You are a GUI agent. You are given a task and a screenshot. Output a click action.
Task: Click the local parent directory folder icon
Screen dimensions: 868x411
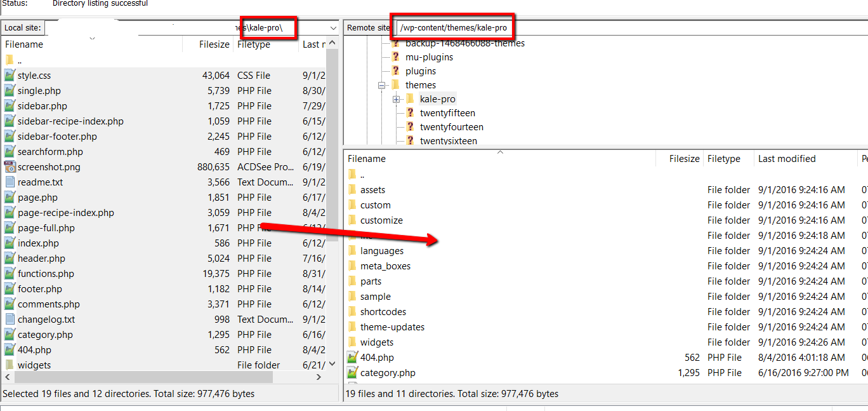(x=10, y=60)
